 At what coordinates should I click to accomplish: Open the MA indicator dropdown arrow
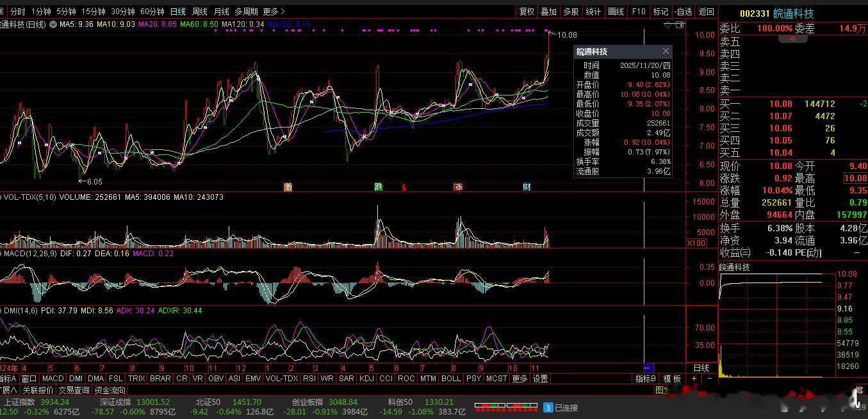[x=54, y=24]
